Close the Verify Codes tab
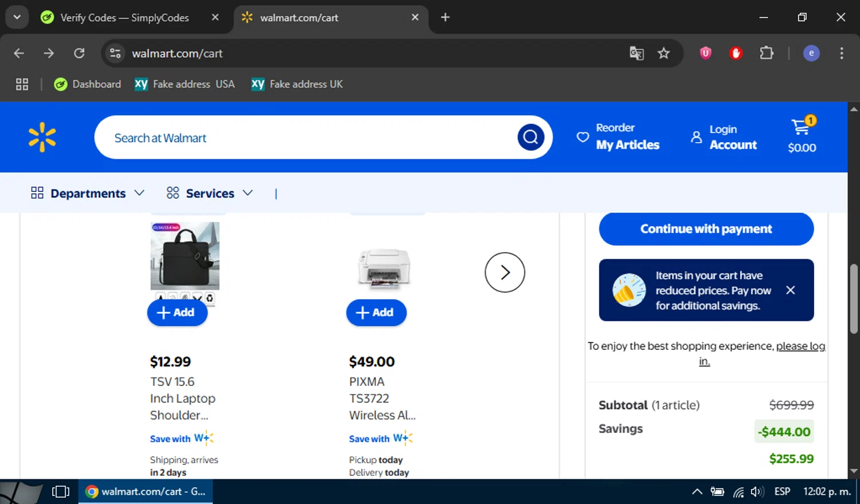The image size is (860, 504). [x=215, y=17]
